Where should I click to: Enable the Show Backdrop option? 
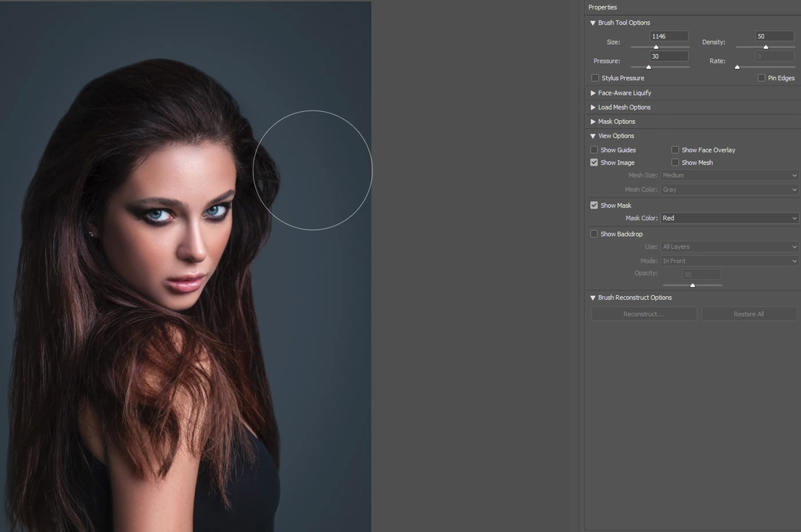tap(594, 234)
